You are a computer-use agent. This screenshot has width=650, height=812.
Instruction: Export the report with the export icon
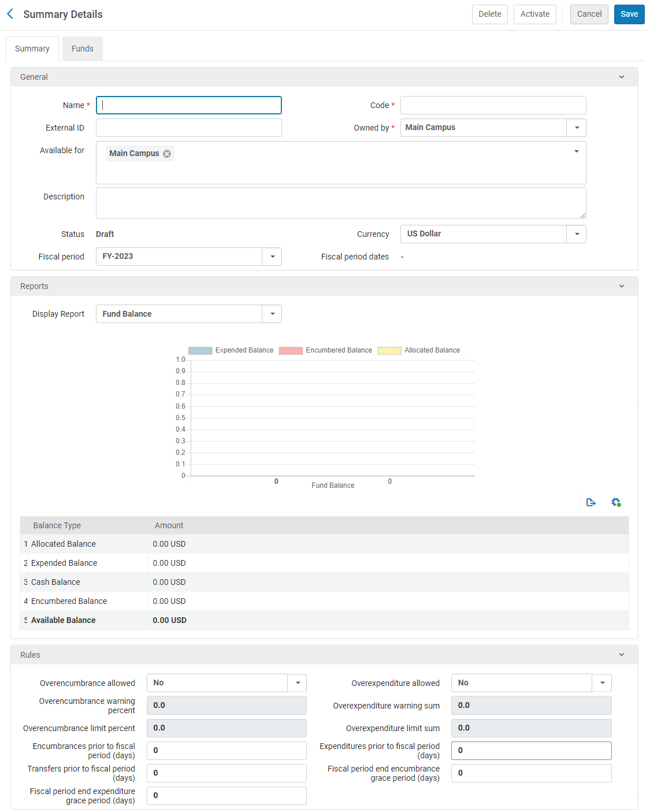[590, 502]
